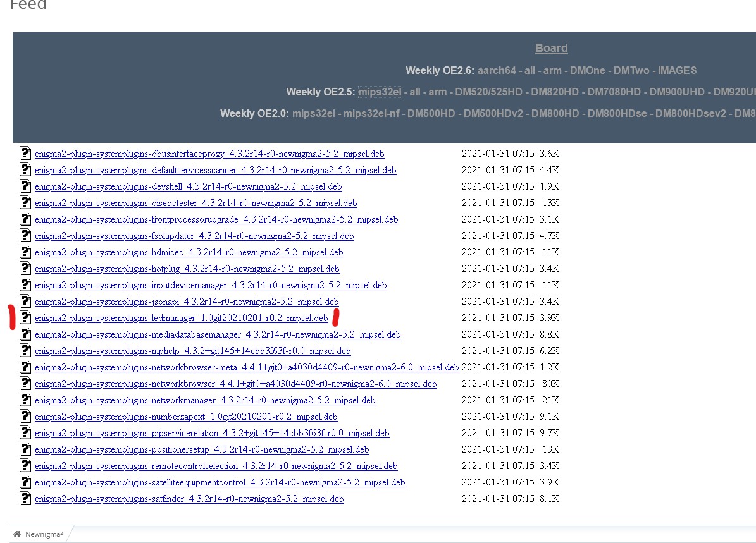Open the Board link in header
Viewport: 756px width, 543px height.
point(551,48)
